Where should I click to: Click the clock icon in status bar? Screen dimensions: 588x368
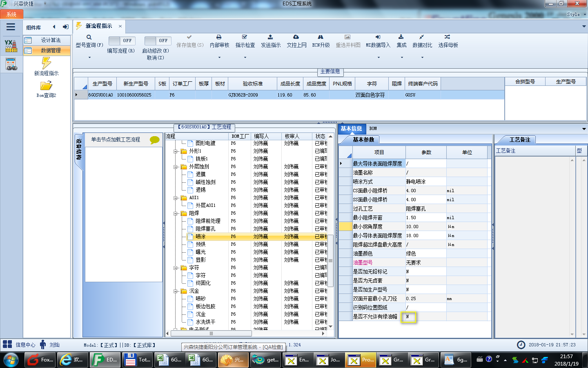pos(521,345)
